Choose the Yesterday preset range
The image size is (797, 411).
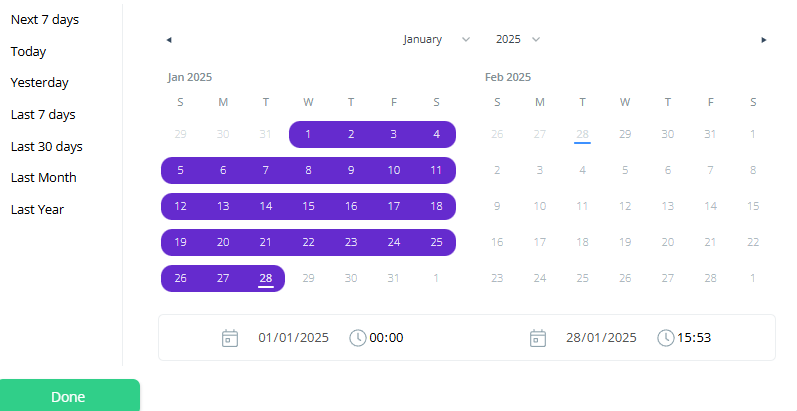(x=40, y=83)
